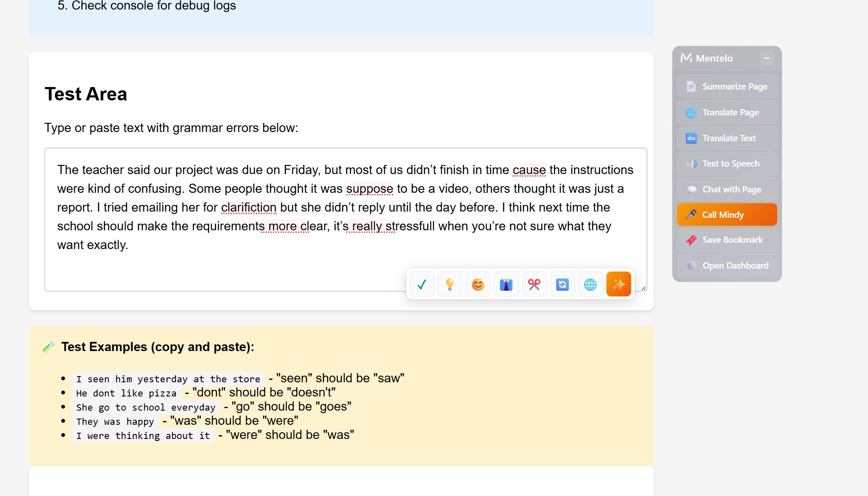Open Translate Text tool
Viewport: 868px width, 496px height.
(x=727, y=138)
